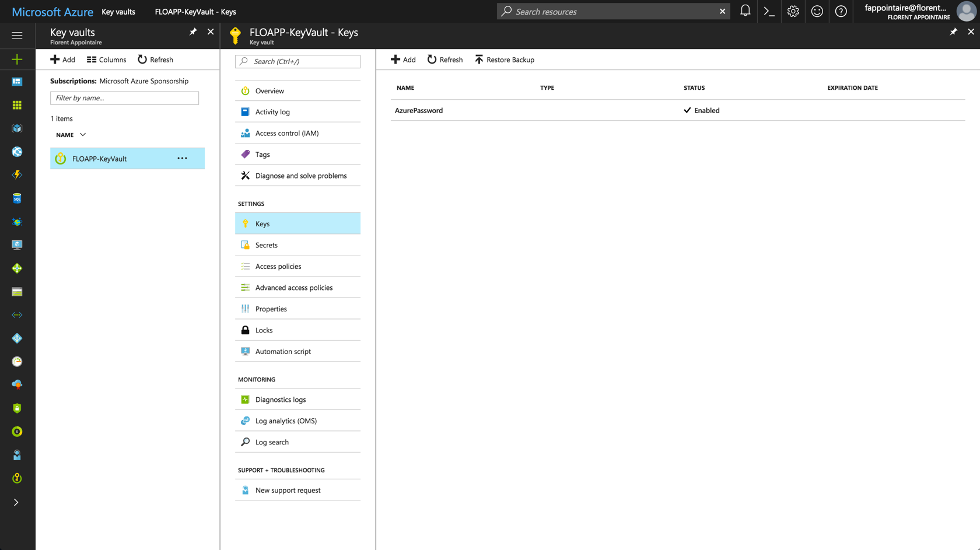
Task: Open Access control (IAM)
Action: pyautogui.click(x=297, y=133)
